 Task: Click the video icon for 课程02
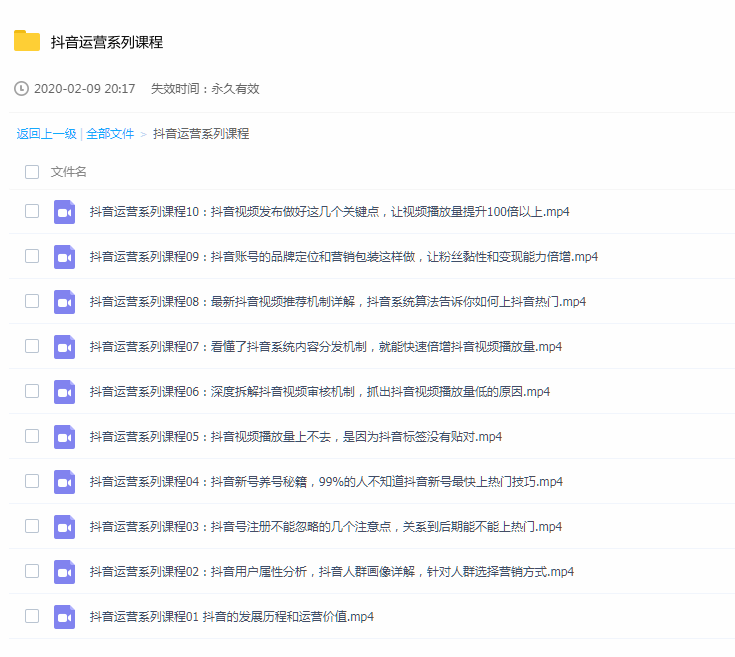[64, 572]
